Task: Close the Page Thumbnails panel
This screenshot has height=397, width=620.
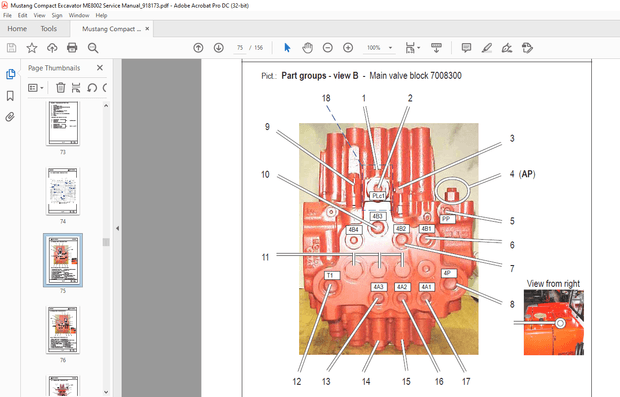Action: tap(100, 68)
